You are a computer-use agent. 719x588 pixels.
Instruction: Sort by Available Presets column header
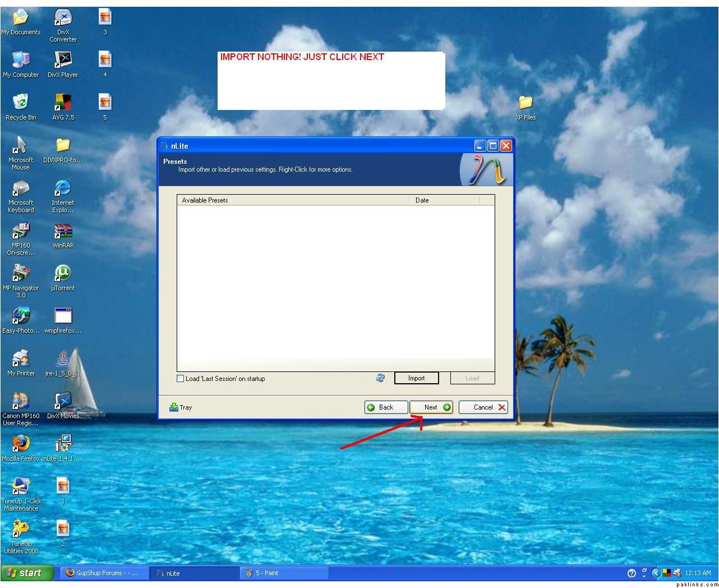293,200
